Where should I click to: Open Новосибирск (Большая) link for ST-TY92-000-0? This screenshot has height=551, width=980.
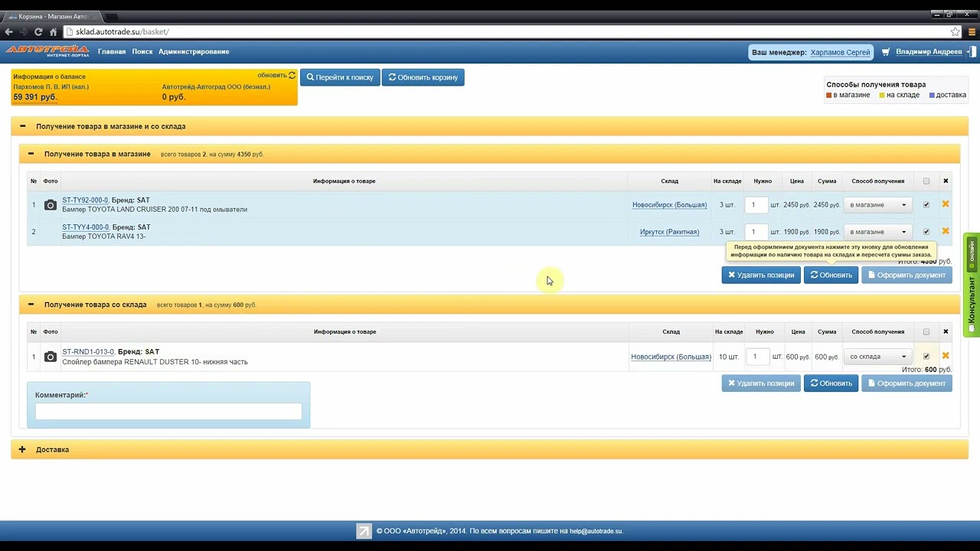point(669,205)
